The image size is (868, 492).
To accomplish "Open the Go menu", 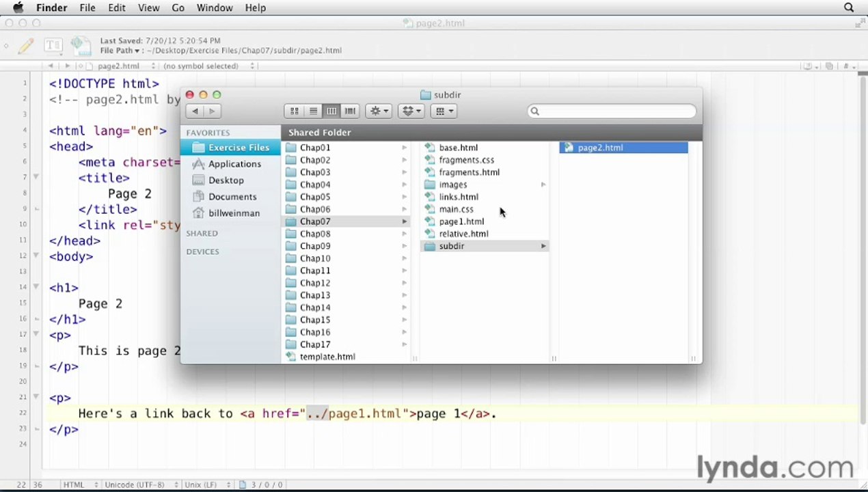I will (x=178, y=8).
